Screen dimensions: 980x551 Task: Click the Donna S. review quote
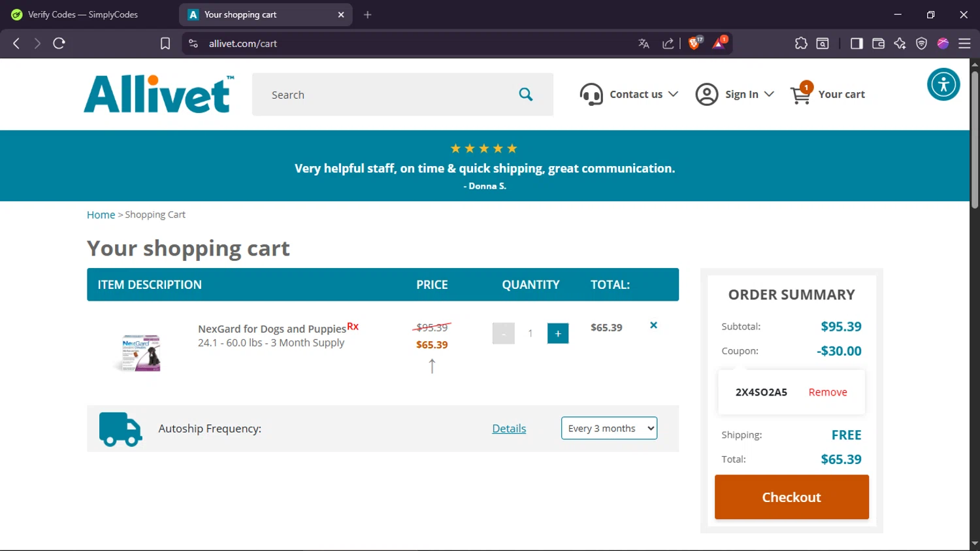[485, 169]
